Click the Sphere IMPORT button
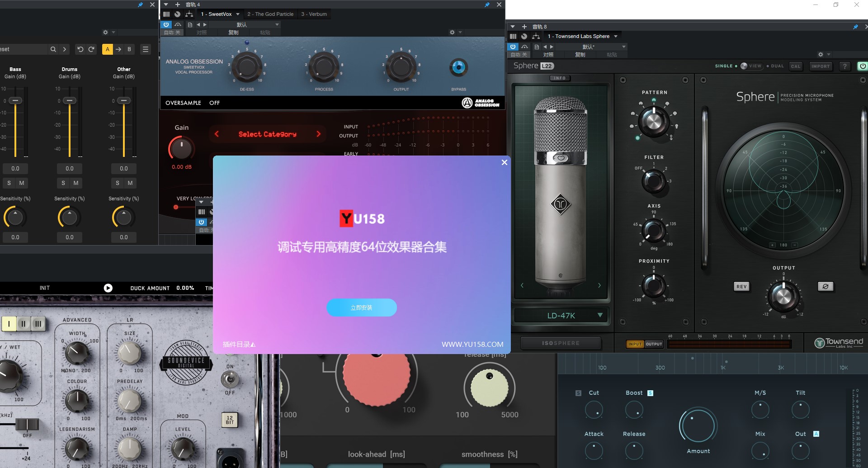This screenshot has width=868, height=468. pos(821,66)
